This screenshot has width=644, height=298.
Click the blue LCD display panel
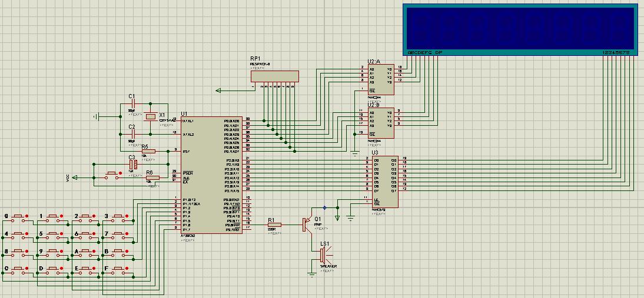pos(519,27)
